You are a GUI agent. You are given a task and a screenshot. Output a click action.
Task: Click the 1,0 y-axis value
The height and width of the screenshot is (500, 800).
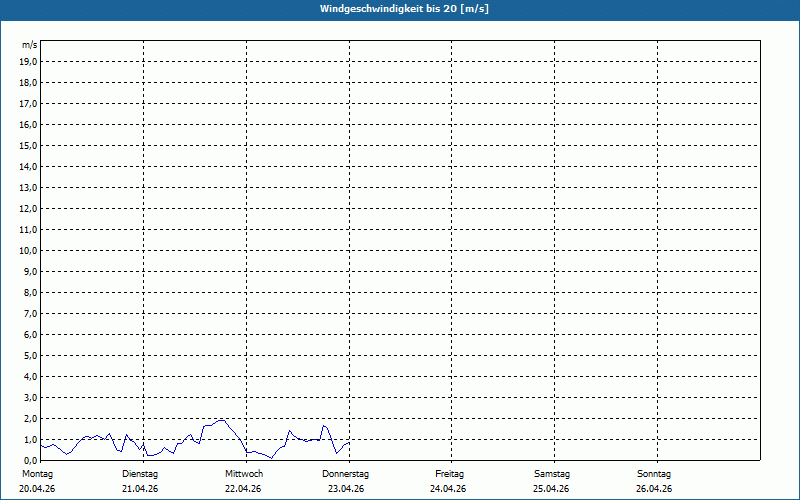(31, 440)
